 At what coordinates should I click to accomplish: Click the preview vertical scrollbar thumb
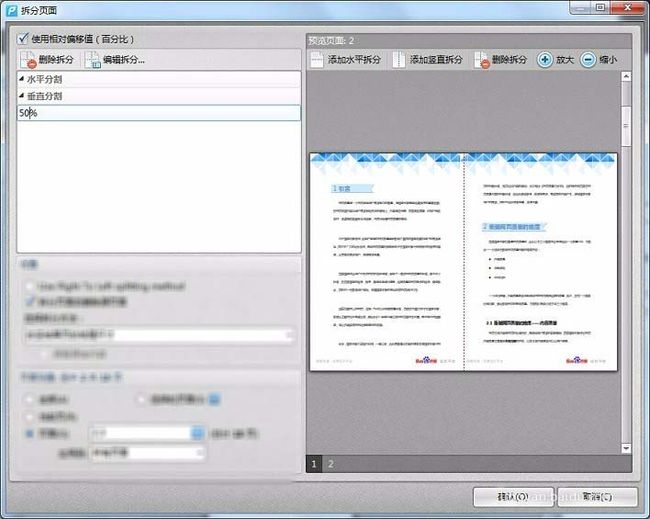tap(626, 126)
